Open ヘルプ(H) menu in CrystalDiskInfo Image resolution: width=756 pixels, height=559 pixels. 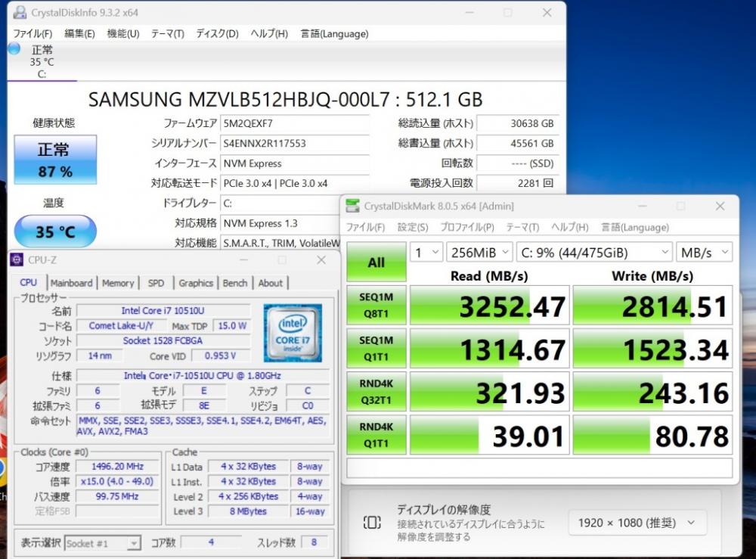(x=269, y=34)
